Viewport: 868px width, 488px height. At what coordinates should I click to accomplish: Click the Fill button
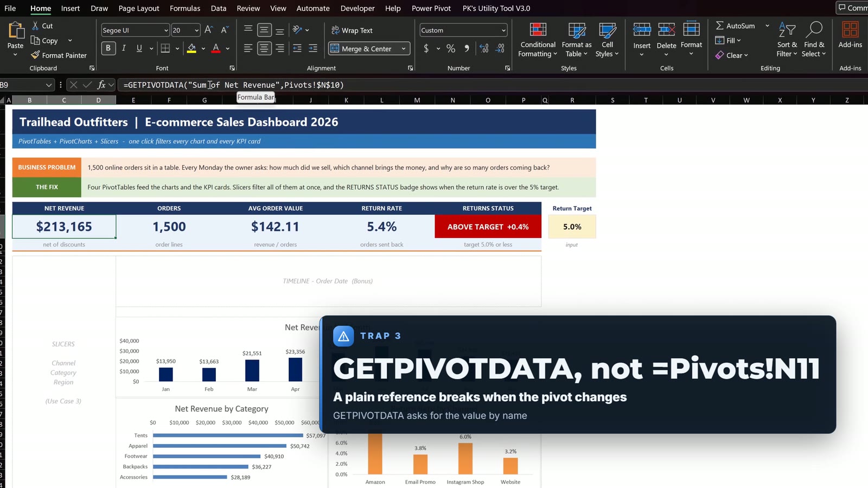click(728, 40)
